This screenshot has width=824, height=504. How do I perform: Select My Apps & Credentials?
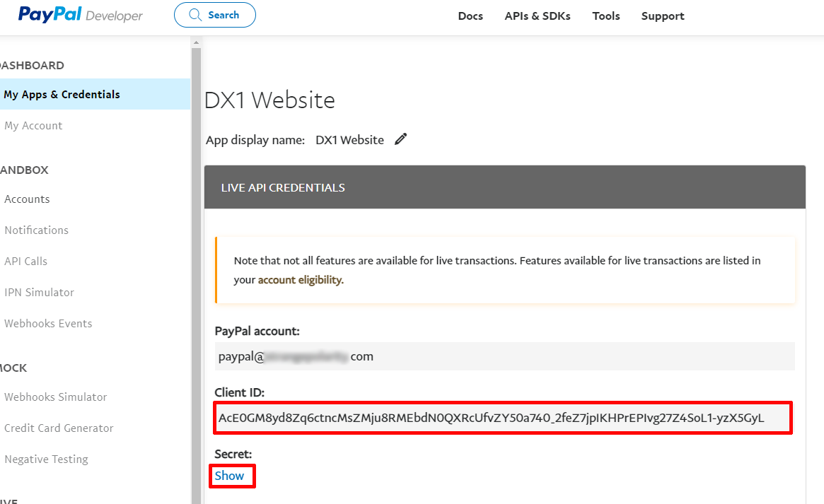pyautogui.click(x=95, y=94)
